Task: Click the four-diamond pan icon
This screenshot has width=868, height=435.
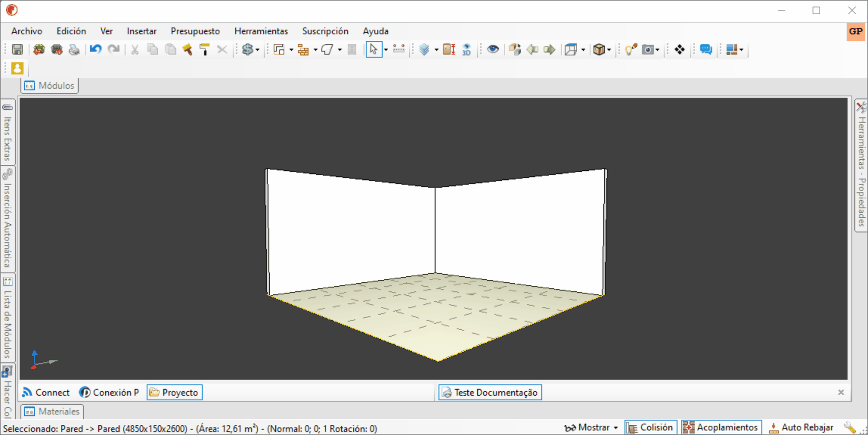Action: 679,49
